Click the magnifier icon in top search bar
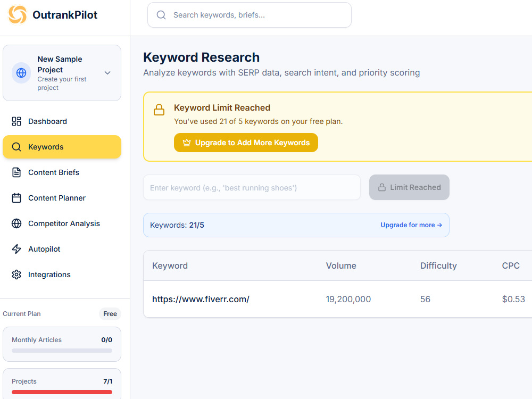 (161, 15)
